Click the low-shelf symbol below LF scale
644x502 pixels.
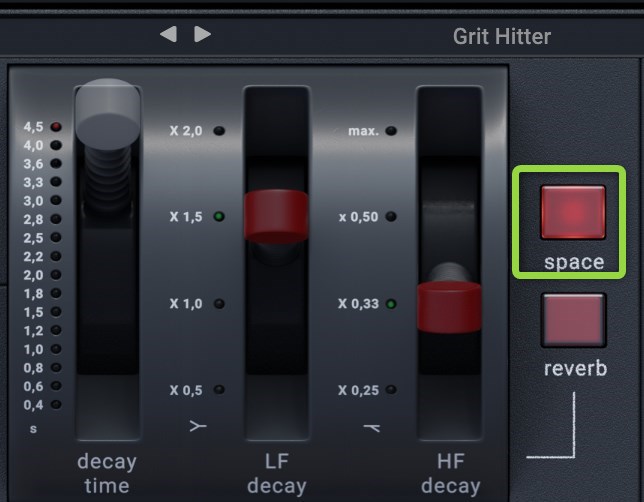click(198, 427)
